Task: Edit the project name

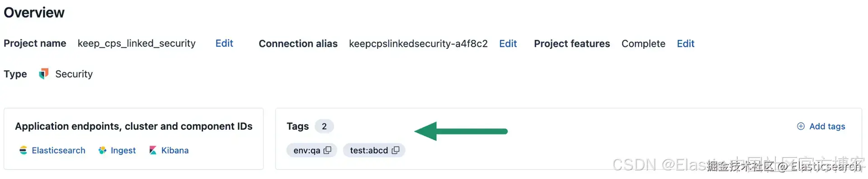Action: pos(224,43)
